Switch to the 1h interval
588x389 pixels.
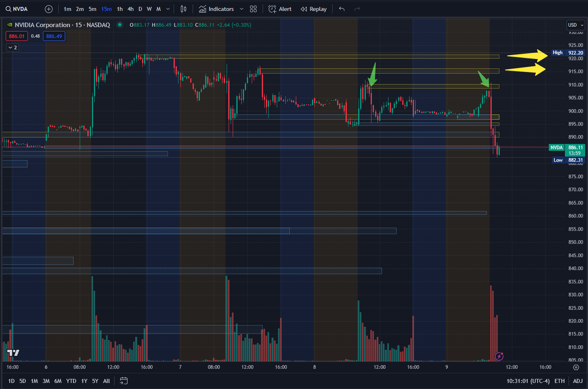[120, 9]
